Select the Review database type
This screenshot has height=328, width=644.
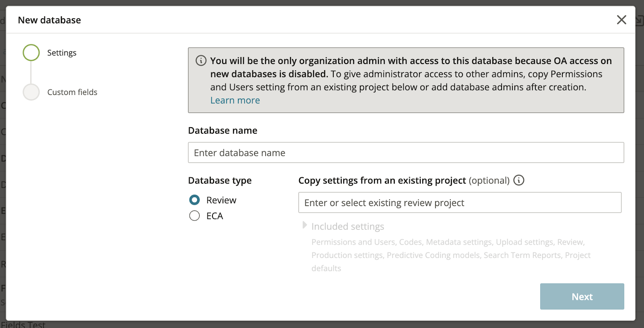(x=194, y=200)
